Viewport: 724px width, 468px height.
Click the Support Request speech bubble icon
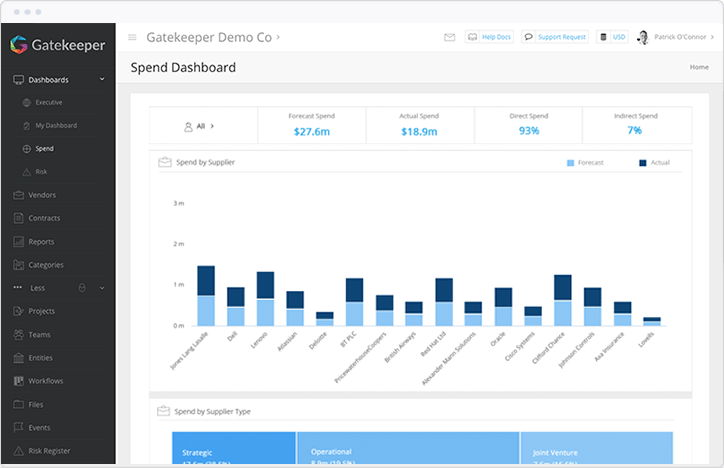coord(529,37)
